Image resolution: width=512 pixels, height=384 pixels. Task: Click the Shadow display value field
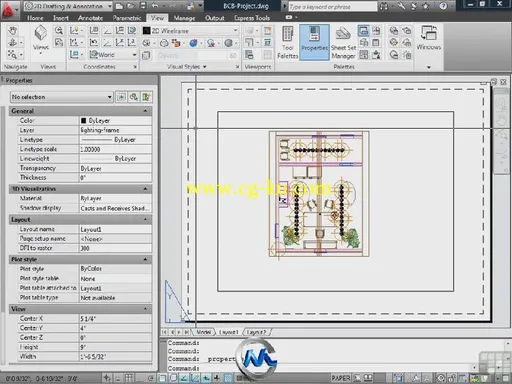click(x=115, y=208)
